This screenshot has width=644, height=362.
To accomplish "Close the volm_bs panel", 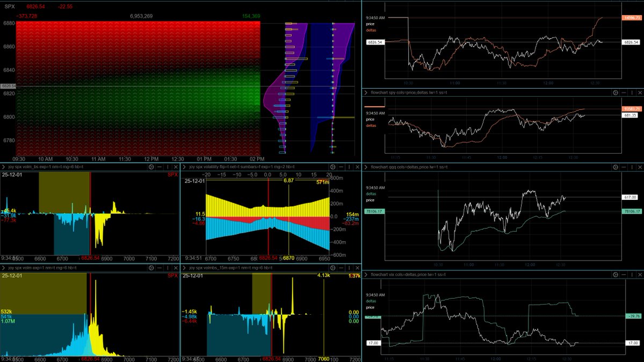I will pyautogui.click(x=176, y=167).
